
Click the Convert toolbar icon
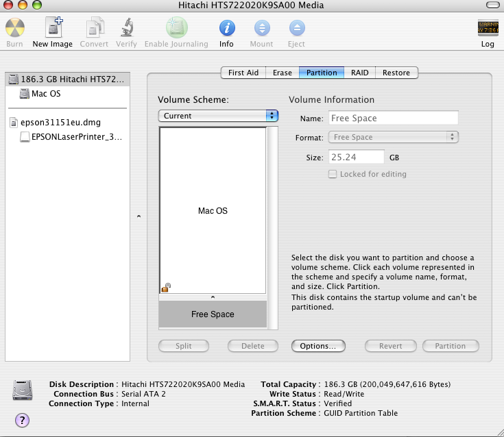(x=95, y=27)
